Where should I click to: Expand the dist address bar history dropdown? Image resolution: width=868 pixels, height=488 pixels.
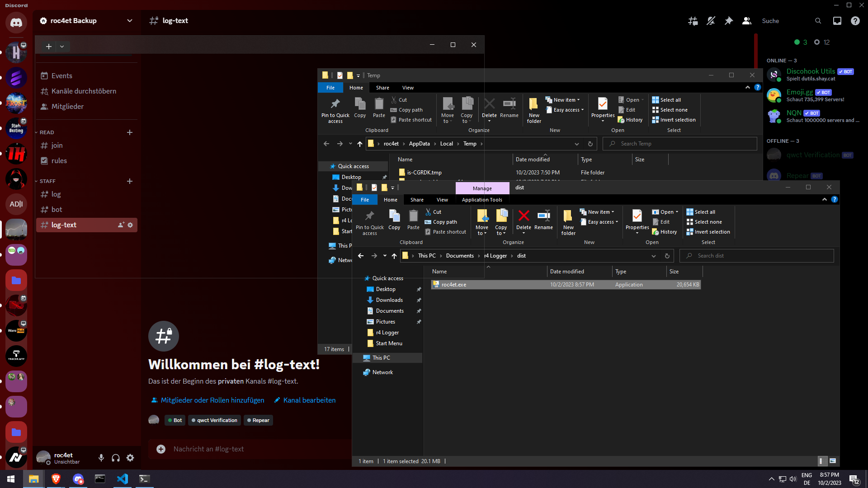[653, 256]
